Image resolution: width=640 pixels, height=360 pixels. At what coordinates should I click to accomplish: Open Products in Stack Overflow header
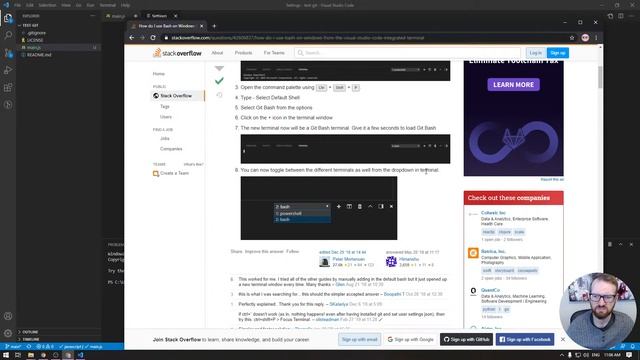243,53
